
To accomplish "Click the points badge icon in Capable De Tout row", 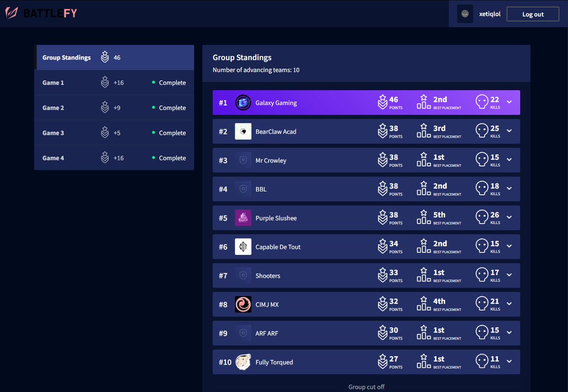I will click(382, 246).
